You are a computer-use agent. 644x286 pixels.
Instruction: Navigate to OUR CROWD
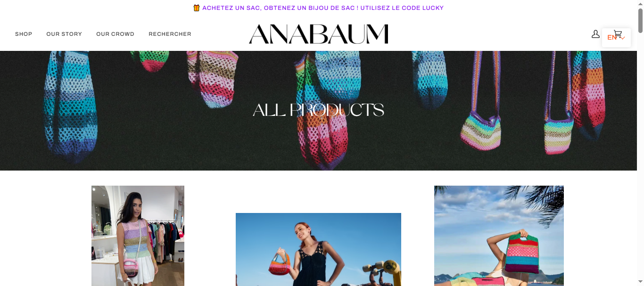[x=116, y=34]
